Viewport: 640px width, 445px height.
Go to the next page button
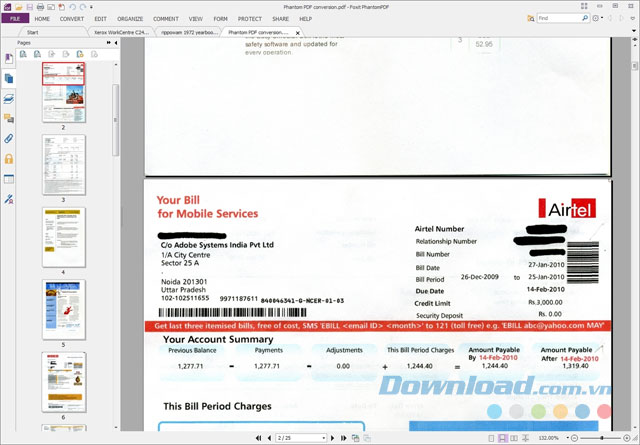332,438
